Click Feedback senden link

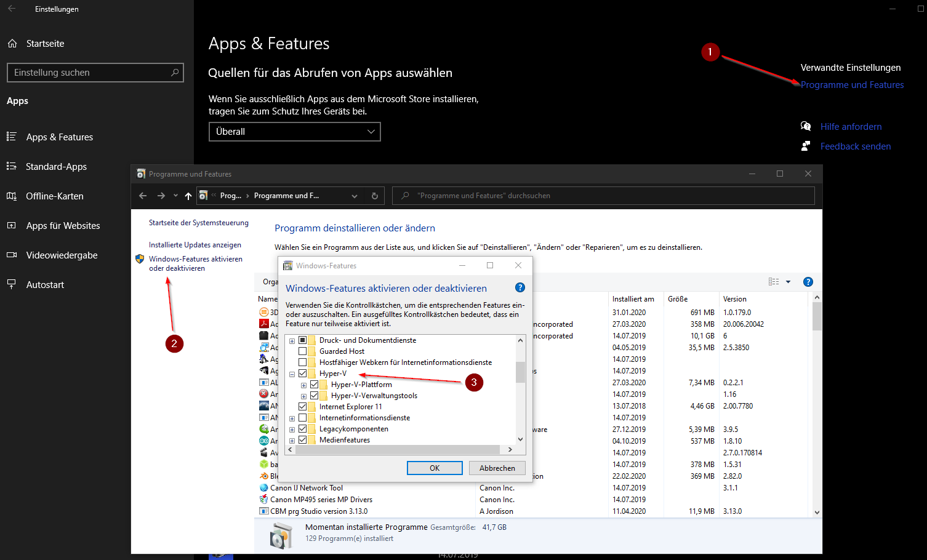856,146
